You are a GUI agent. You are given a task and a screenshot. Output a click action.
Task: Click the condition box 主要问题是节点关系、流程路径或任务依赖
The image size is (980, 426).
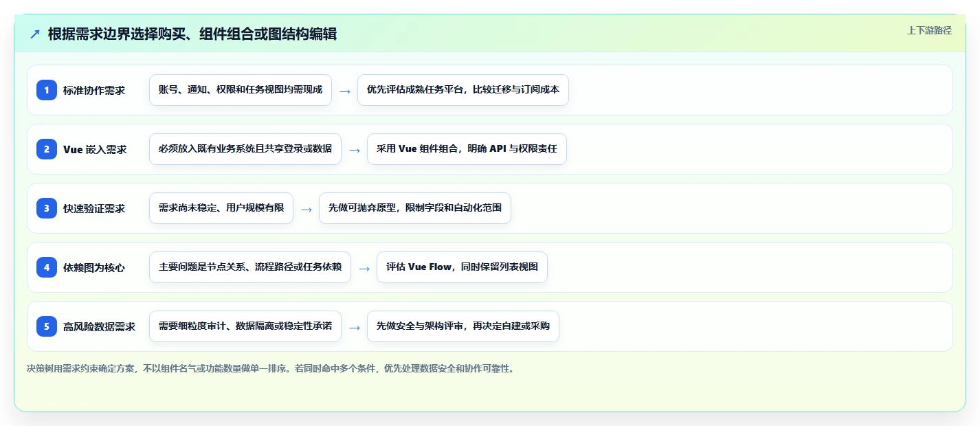pyautogui.click(x=250, y=267)
